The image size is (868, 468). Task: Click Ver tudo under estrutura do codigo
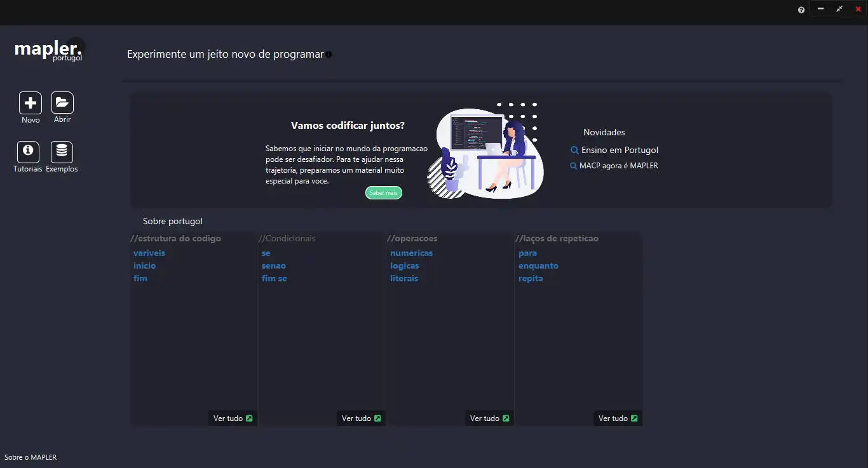point(233,418)
